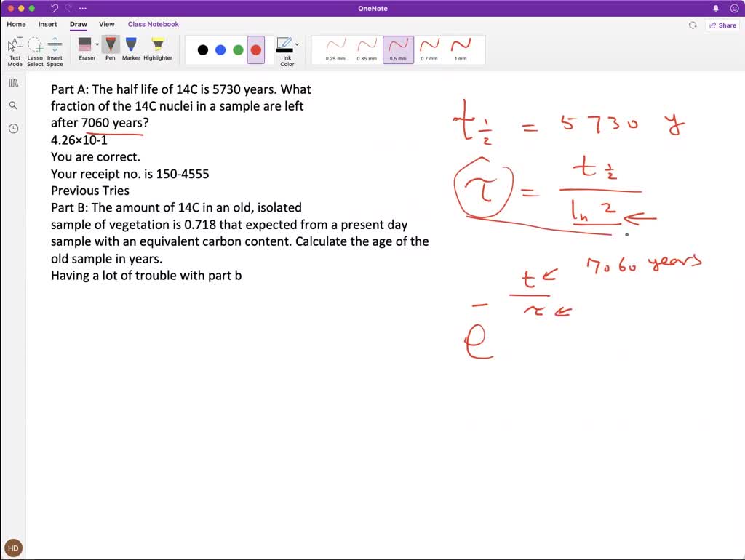Set pen thickness to 1 mm
This screenshot has height=560, width=745.
click(x=461, y=50)
